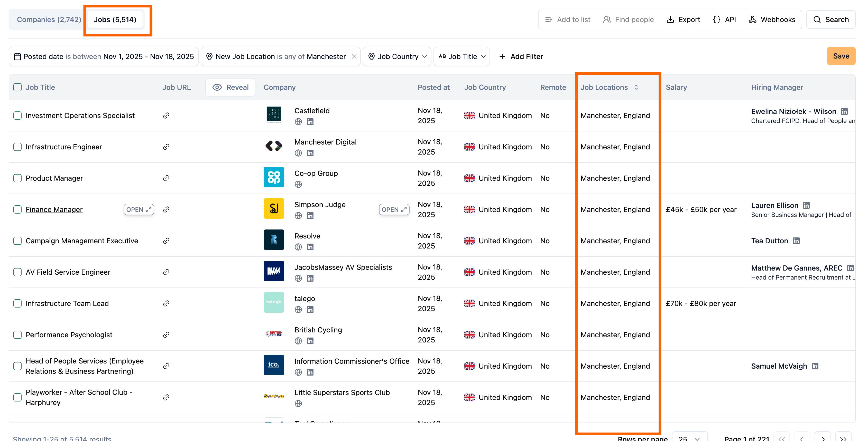Screen dimensions: 868x441
Task: Check the Infrastructure Engineer row checkbox
Action: point(17,147)
